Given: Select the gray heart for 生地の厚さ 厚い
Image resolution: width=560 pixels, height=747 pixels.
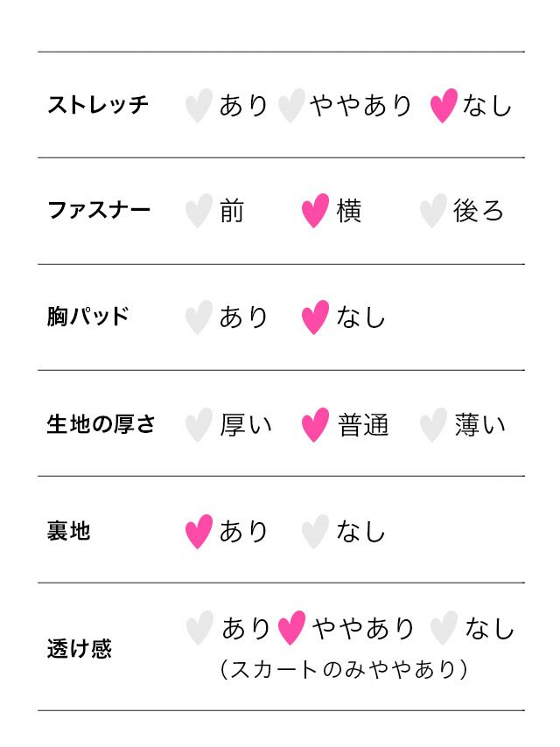Looking at the screenshot, I should 199,425.
